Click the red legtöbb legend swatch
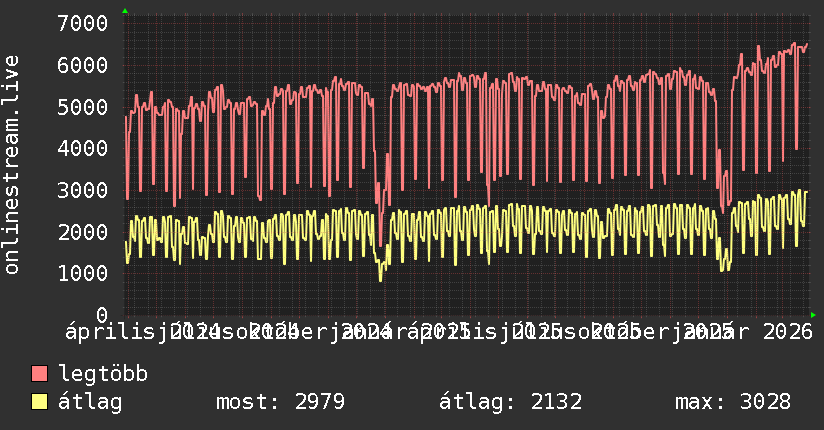The height and width of the screenshot is (430, 824). (39, 373)
